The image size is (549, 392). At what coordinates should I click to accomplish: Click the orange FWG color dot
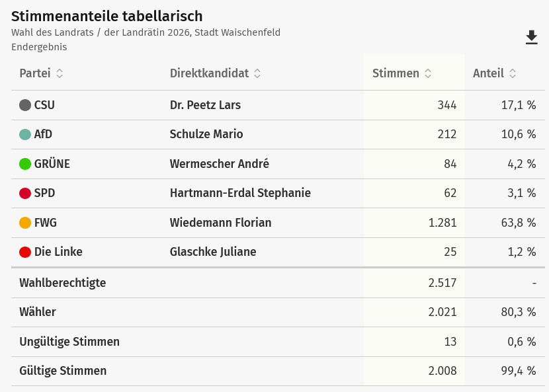click(25, 223)
